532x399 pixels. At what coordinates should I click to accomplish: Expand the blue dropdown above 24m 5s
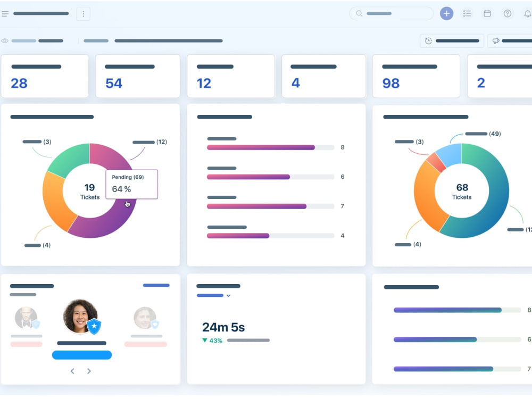[214, 295]
